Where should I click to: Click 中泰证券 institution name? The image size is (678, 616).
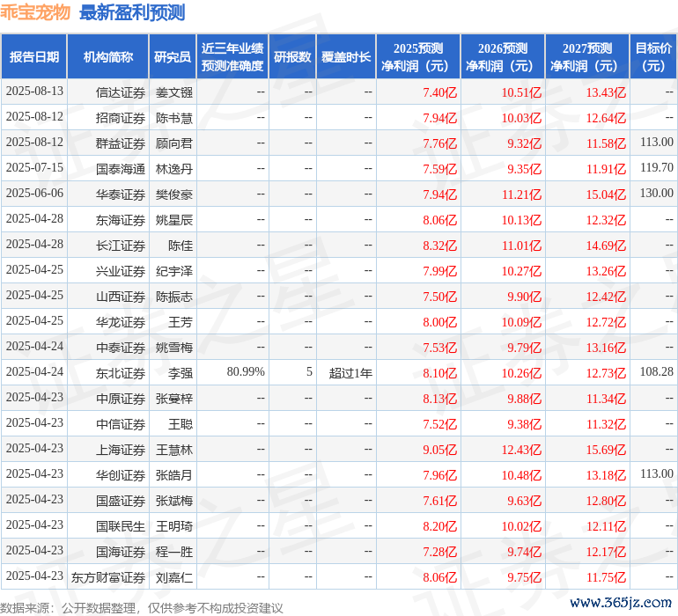coord(121,348)
